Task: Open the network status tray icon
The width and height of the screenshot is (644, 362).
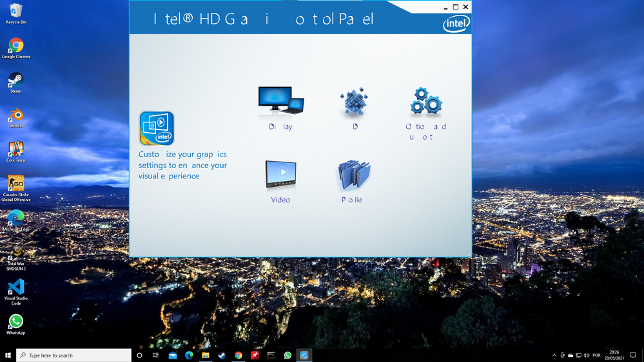Action: pos(579,355)
